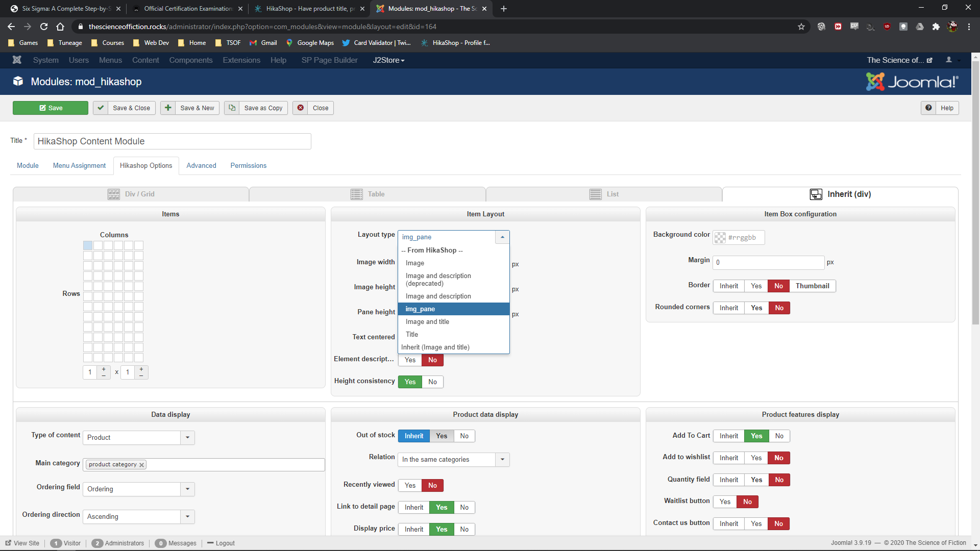Choose Image and title layout option
Image resolution: width=980 pixels, height=551 pixels.
[427, 322]
